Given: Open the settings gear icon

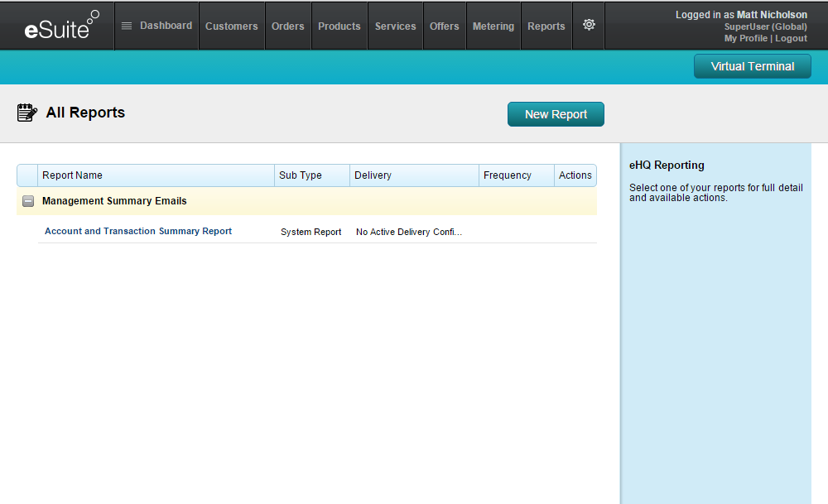Looking at the screenshot, I should (x=589, y=26).
